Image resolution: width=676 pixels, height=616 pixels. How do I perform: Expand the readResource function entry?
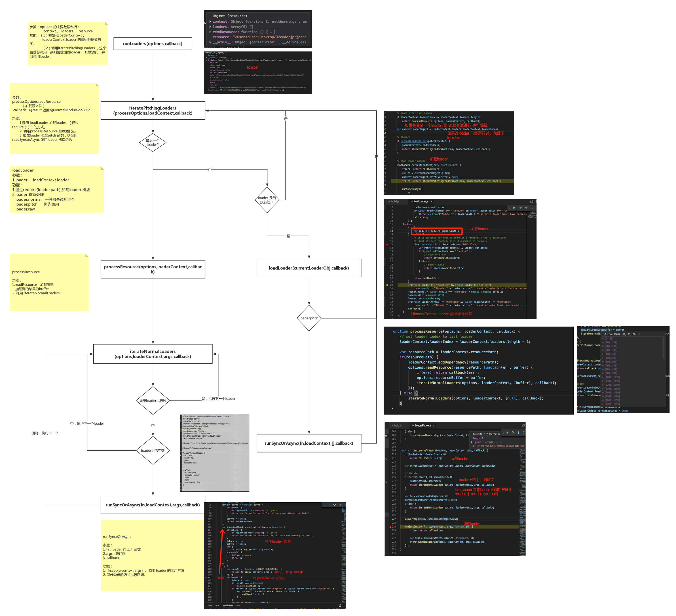coord(210,32)
